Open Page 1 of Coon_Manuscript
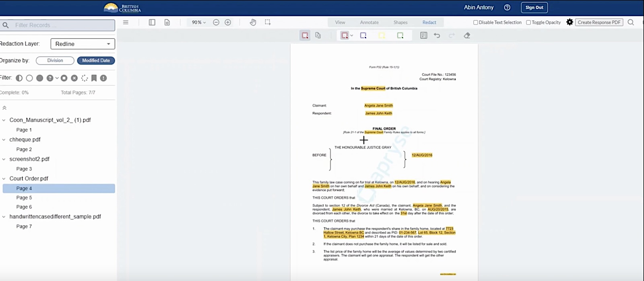 pyautogui.click(x=24, y=130)
